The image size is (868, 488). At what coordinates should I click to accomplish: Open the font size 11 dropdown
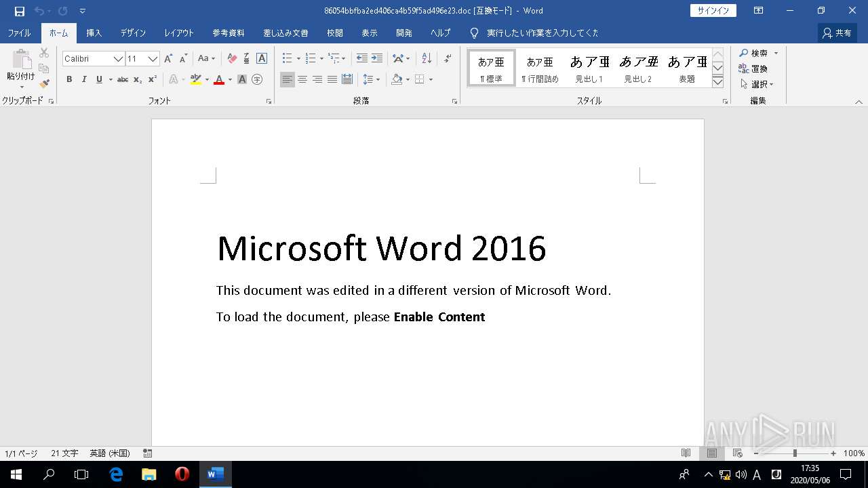(x=153, y=59)
